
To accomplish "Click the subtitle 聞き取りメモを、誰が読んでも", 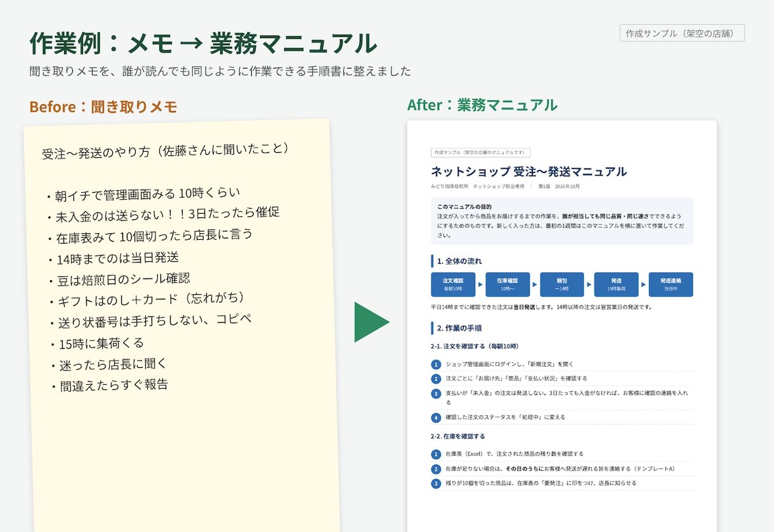I will click(x=220, y=71).
